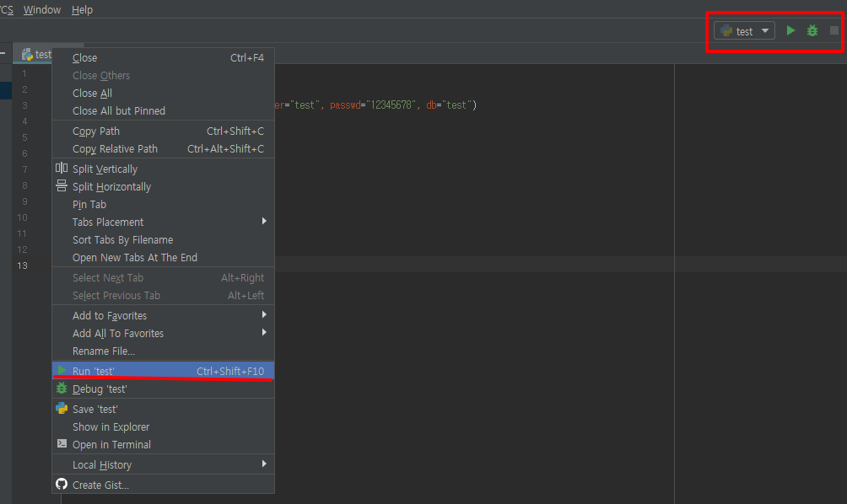Click line number 7 in the gutter
This screenshot has width=847, height=504.
coord(24,169)
